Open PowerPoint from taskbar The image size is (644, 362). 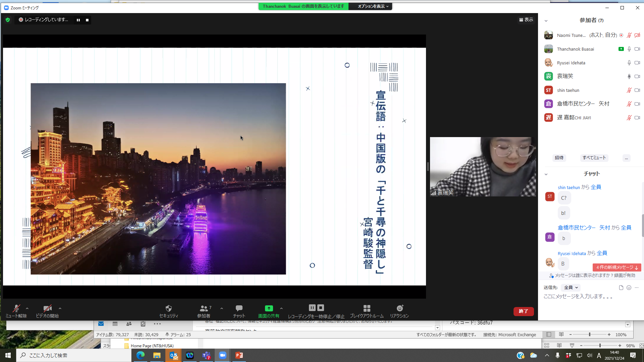239,355
